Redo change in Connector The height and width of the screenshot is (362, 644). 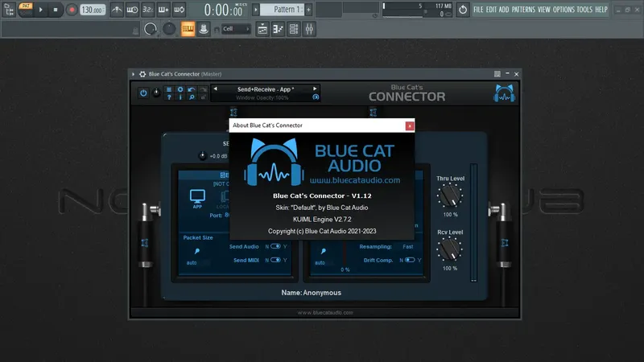pos(203,89)
